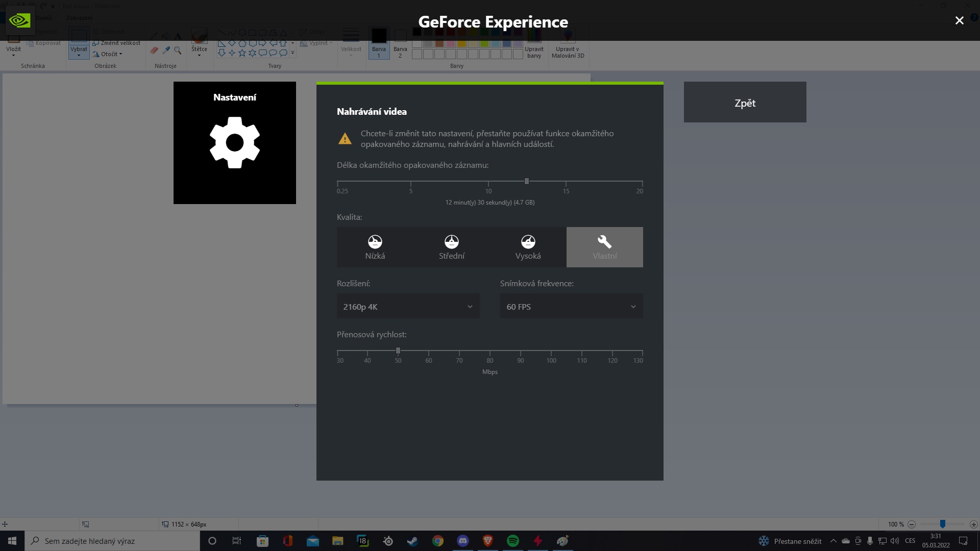This screenshot has width=980, height=551.
Task: Click the instant replay length slider handle
Action: 527,181
